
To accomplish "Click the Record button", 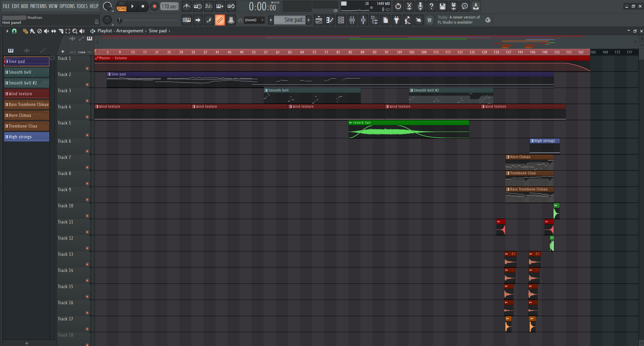I will (154, 6).
